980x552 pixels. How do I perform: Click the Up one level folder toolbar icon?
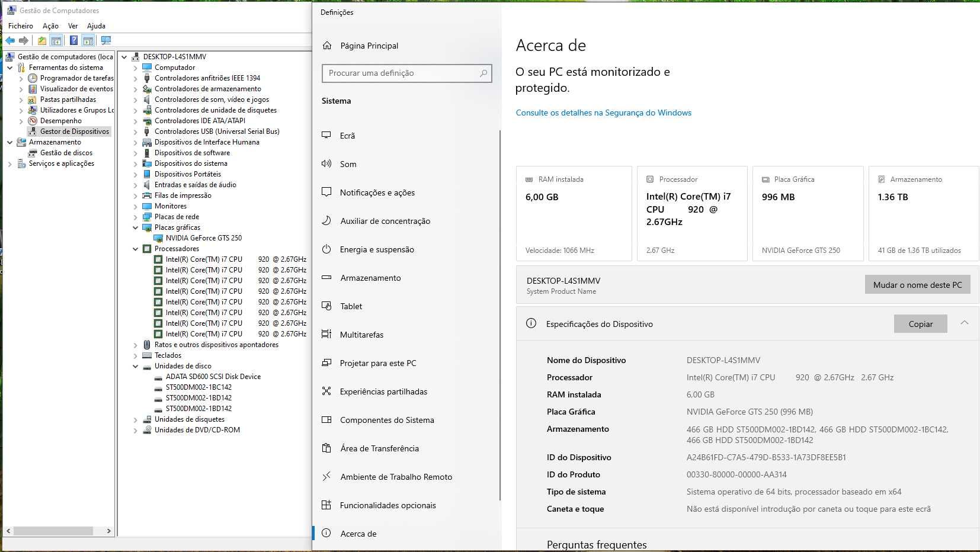tap(42, 41)
